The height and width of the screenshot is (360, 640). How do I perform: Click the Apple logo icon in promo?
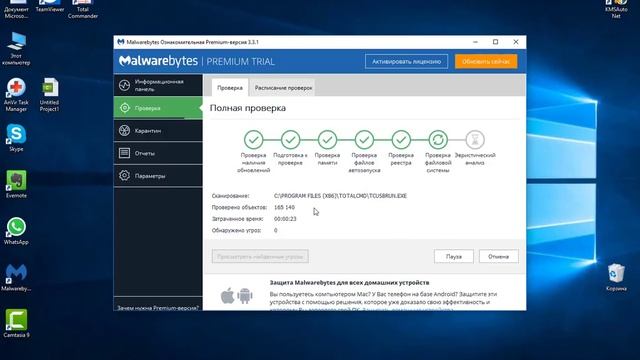pos(227,296)
